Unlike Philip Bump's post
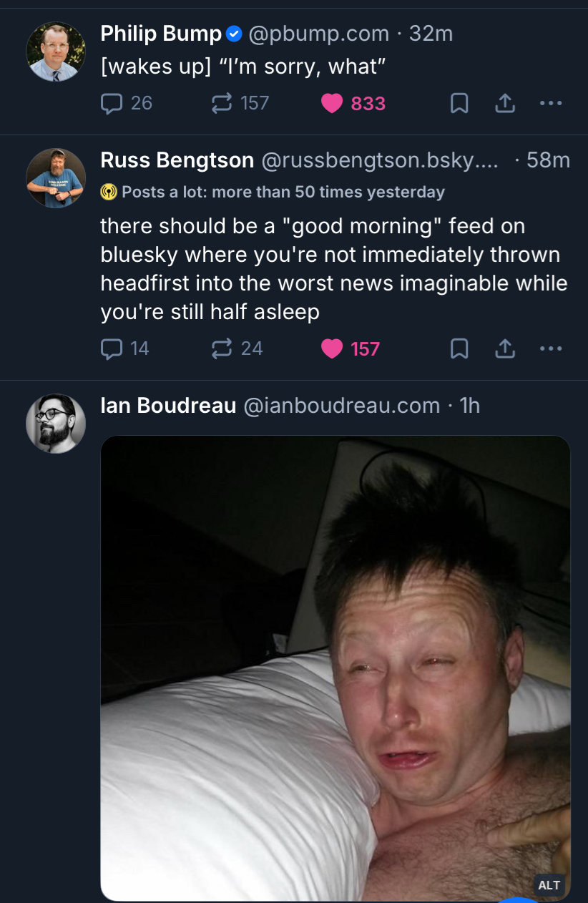The image size is (588, 903). click(333, 104)
